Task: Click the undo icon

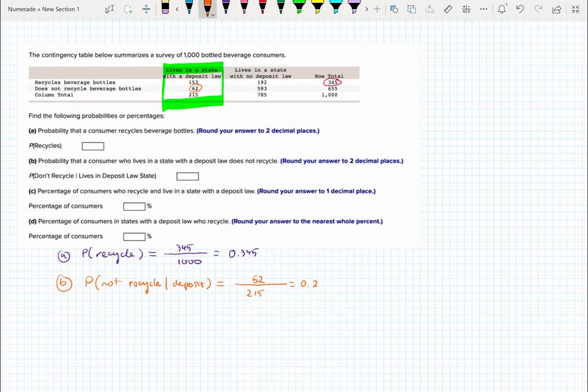Action: (x=520, y=9)
